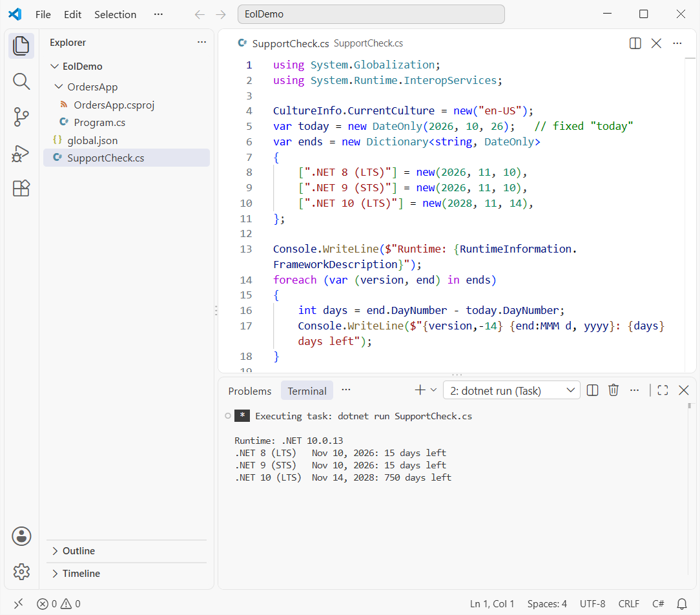Select SupportCheck.cs in the explorer tree
700x615 pixels.
[x=127, y=158]
